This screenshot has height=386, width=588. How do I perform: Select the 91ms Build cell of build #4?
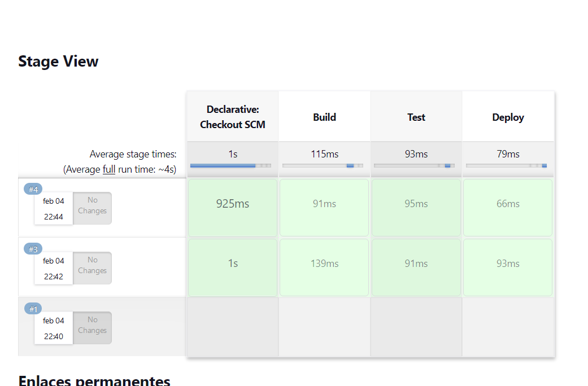point(324,207)
